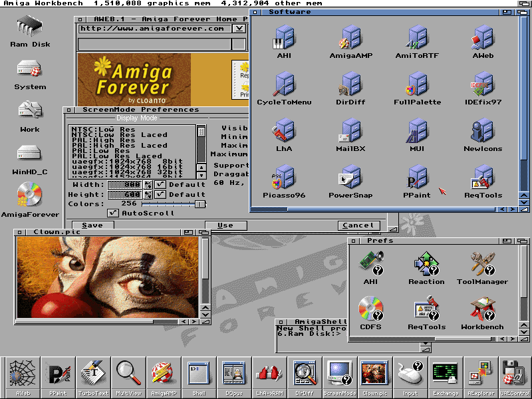Open the AWeb URL dropdown arrow
The image size is (532, 399).
(239, 29)
